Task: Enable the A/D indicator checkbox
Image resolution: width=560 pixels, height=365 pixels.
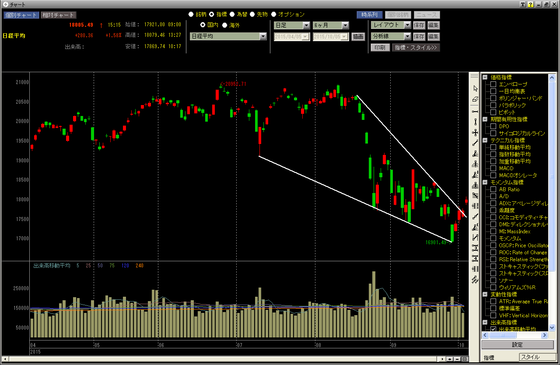Action: (493, 196)
